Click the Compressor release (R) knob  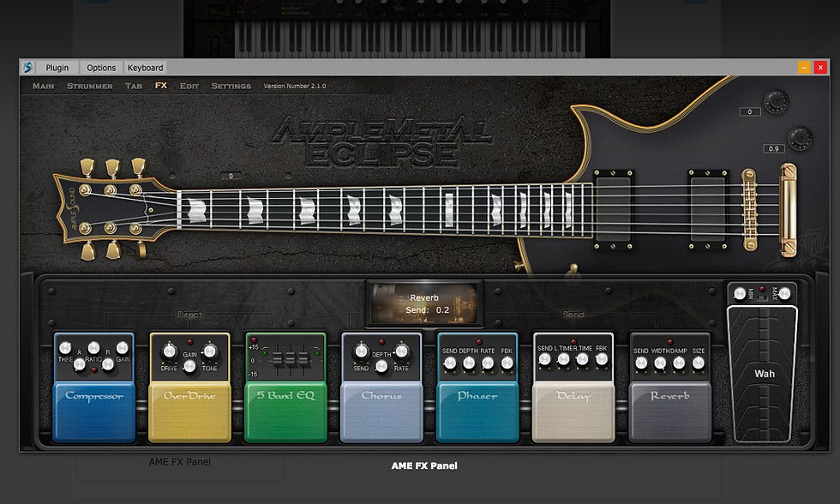108,365
